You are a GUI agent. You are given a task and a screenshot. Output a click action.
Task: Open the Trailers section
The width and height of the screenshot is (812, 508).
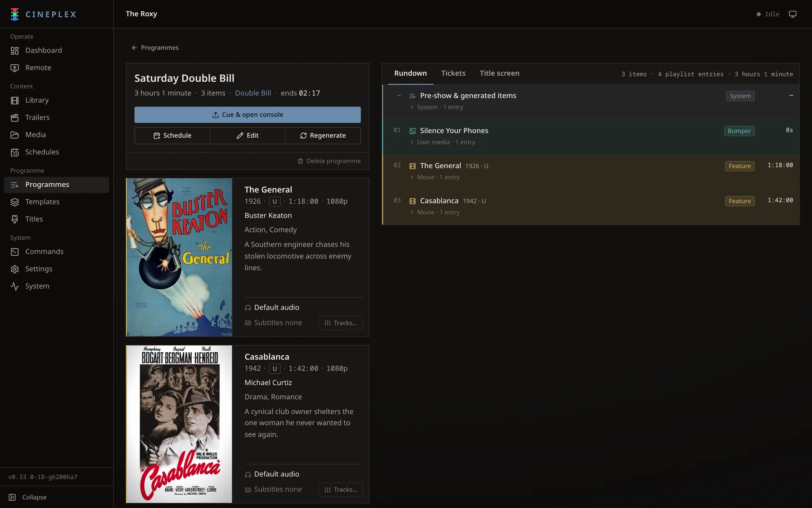(56, 117)
